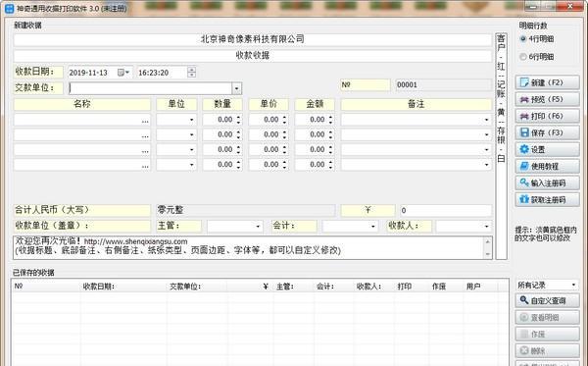Click fourth row 金额 spinner
The height and width of the screenshot is (366, 588).
pos(331,165)
